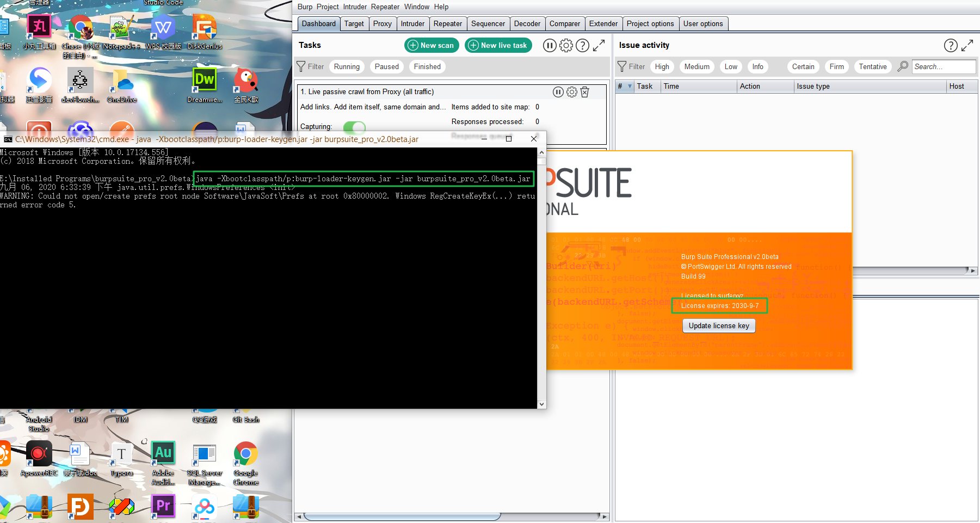Screen dimensions: 980x523
Task: Expand the Tasks panel to full view
Action: (x=599, y=46)
